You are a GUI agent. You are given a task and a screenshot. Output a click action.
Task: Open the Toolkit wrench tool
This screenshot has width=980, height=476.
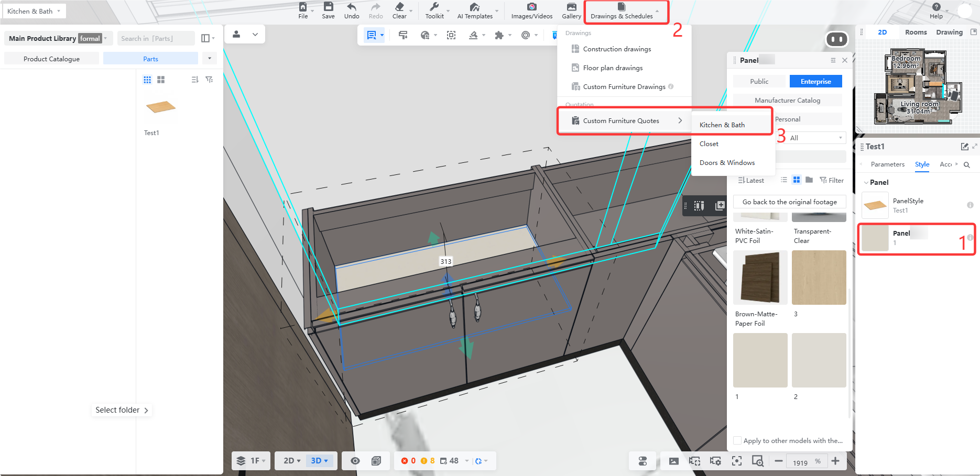pyautogui.click(x=434, y=7)
